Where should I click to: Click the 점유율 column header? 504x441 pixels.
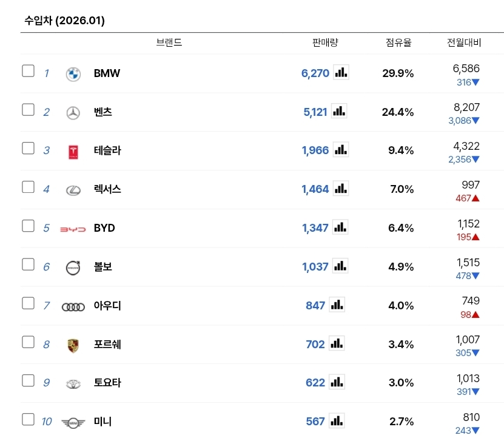pyautogui.click(x=398, y=42)
